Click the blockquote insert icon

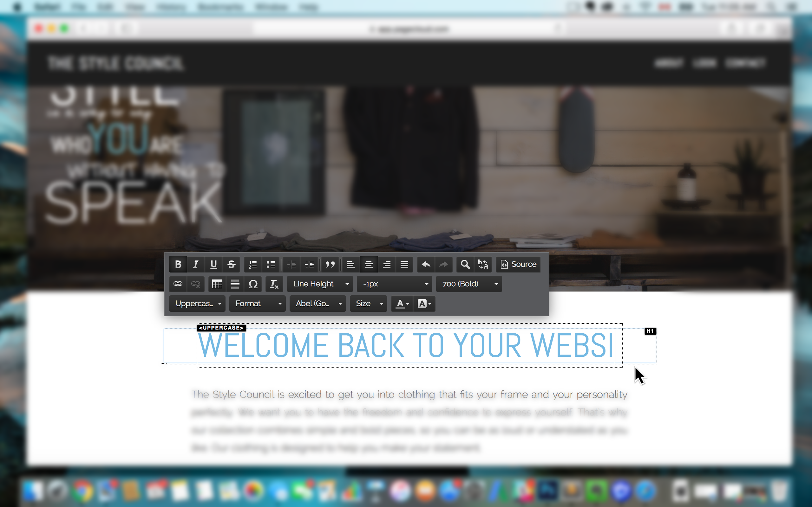point(329,264)
